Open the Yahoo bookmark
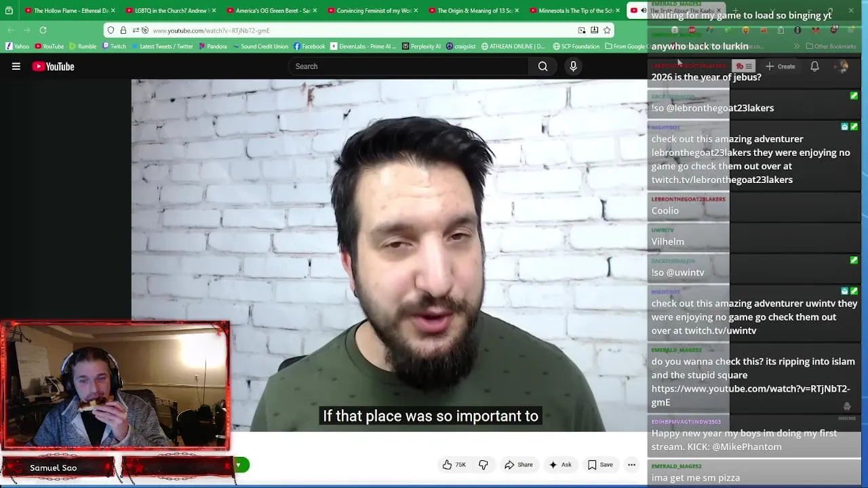This screenshot has height=488, width=868. (x=18, y=47)
